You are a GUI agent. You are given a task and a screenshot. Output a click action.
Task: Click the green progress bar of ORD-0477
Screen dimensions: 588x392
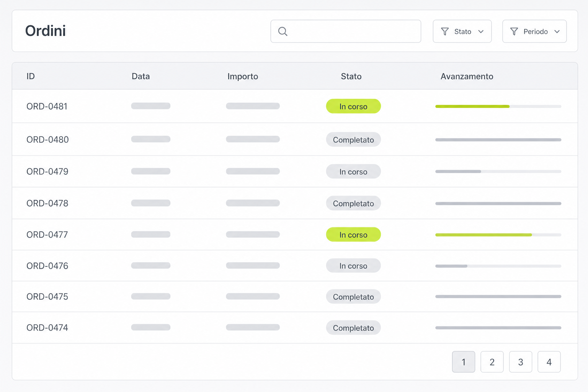pos(483,235)
